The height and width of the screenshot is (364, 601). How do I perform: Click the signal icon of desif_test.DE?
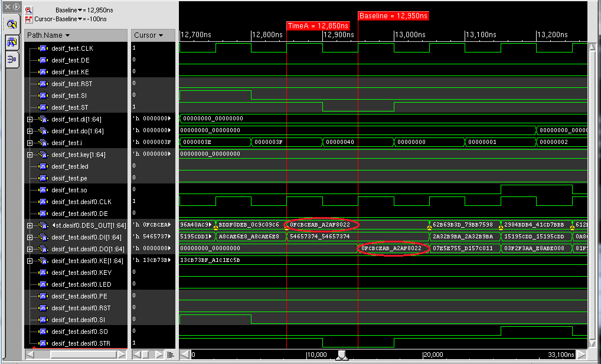tap(43, 61)
